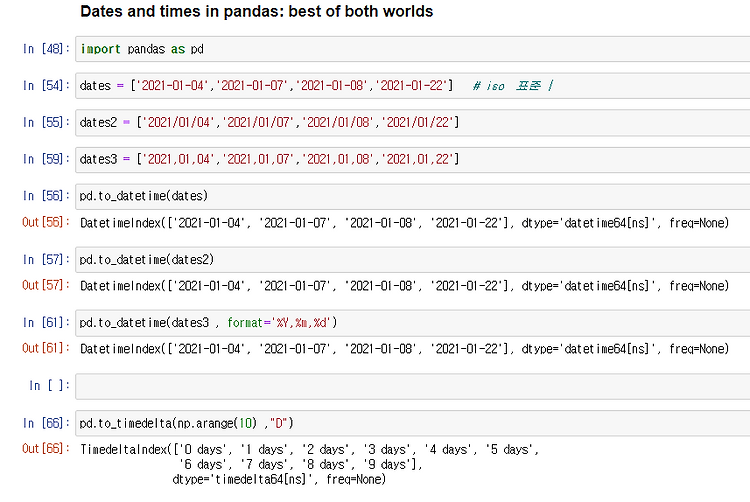The width and height of the screenshot is (750, 502).
Task: Click the import pandas code cell
Action: click(x=412, y=49)
